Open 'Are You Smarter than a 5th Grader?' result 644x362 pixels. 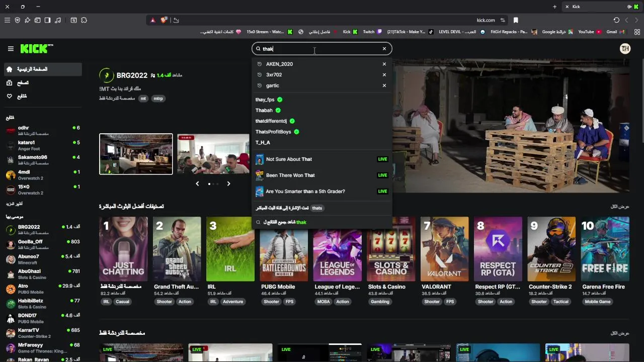pos(322,191)
